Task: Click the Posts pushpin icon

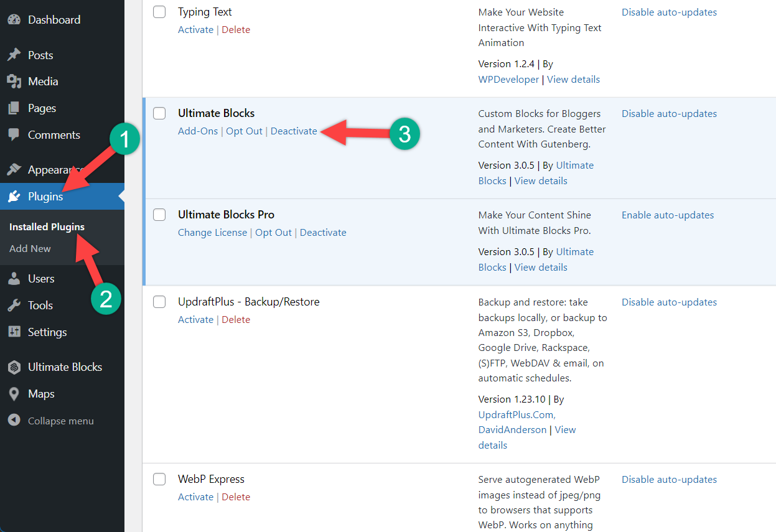Action: 14,55
